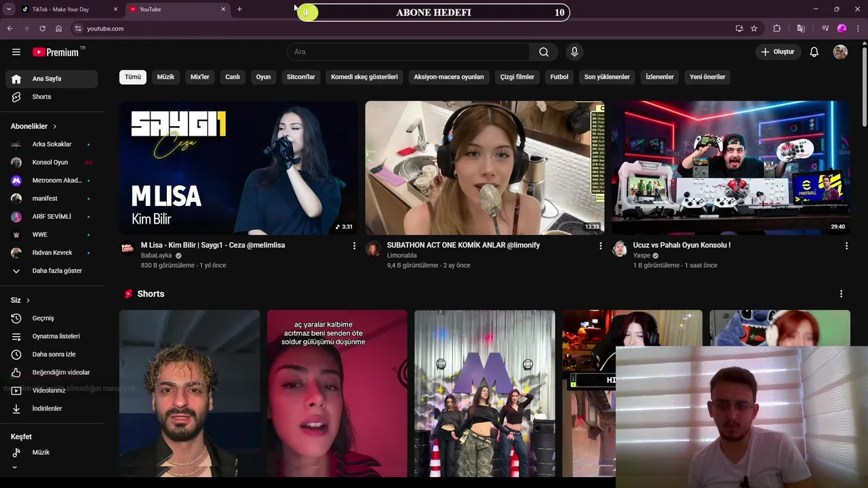868x488 pixels.
Task: Click the BabaLayka channel avatar
Action: [x=127, y=249]
